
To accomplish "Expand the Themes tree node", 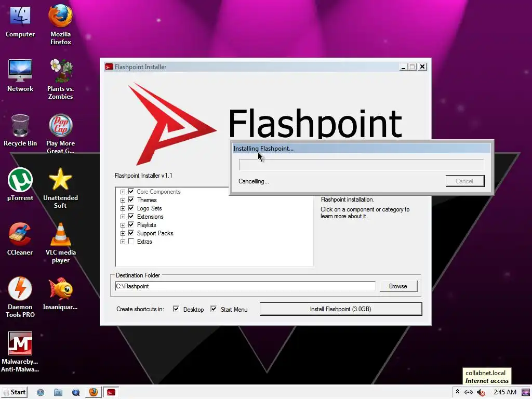I will [x=123, y=200].
